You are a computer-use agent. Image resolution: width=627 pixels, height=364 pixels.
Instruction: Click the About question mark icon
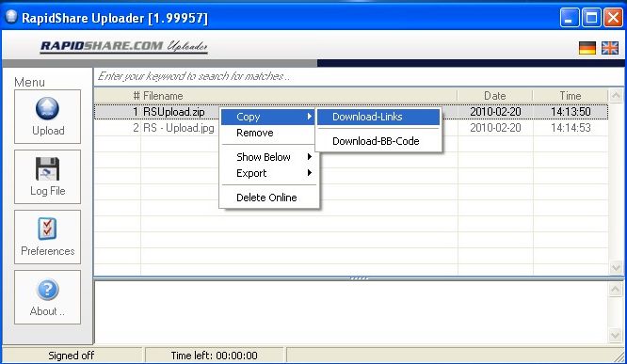pos(48,289)
